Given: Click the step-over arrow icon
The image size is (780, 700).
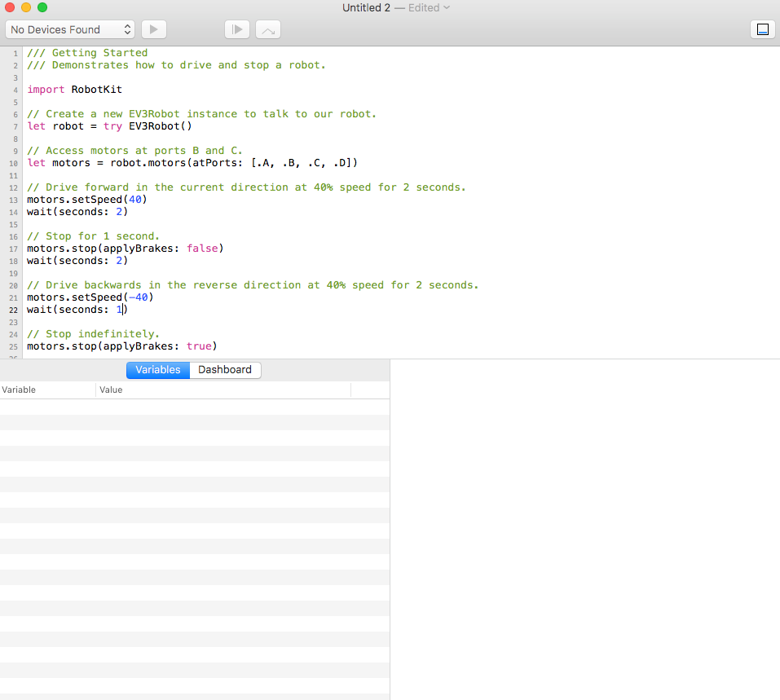Looking at the screenshot, I should pyautogui.click(x=268, y=29).
